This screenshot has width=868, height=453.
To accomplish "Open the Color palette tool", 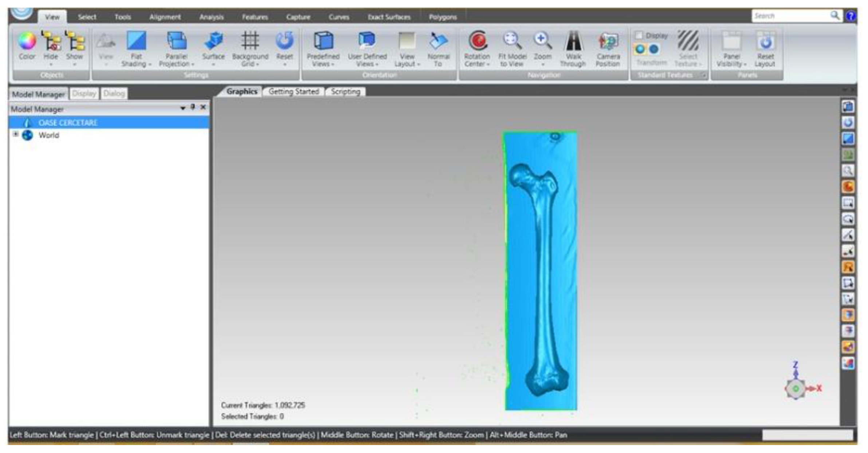I will coord(27,41).
